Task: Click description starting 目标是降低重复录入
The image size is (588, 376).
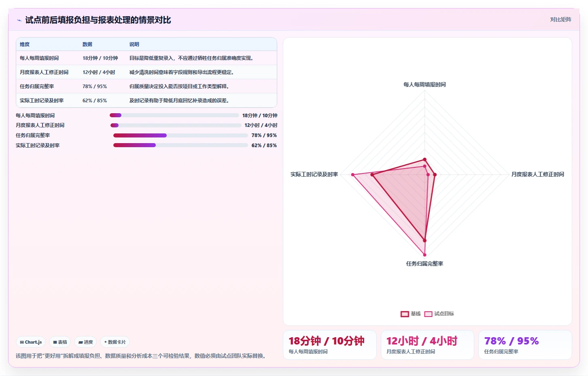Action: pyautogui.click(x=191, y=58)
